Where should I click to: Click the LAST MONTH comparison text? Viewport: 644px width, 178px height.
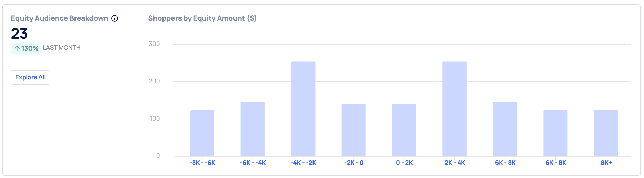click(x=62, y=48)
